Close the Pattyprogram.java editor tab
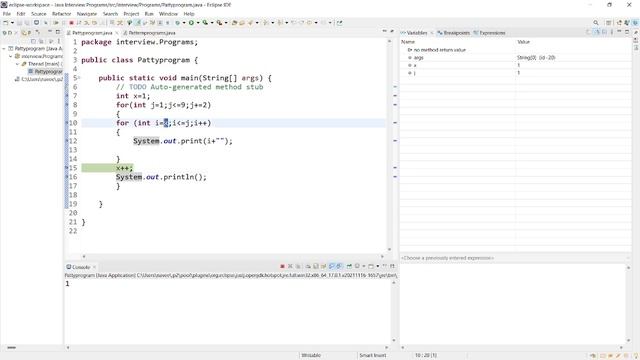The height and width of the screenshot is (360, 640). [x=116, y=33]
